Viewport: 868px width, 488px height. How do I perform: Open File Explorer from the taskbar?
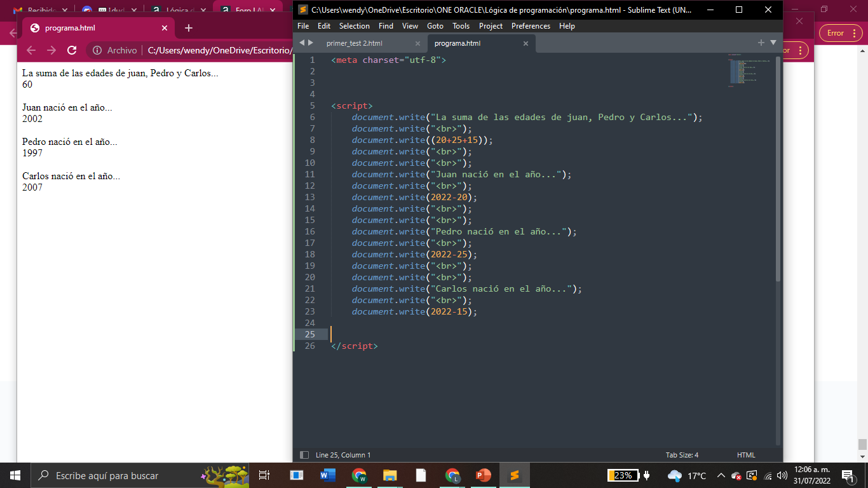tap(390, 475)
